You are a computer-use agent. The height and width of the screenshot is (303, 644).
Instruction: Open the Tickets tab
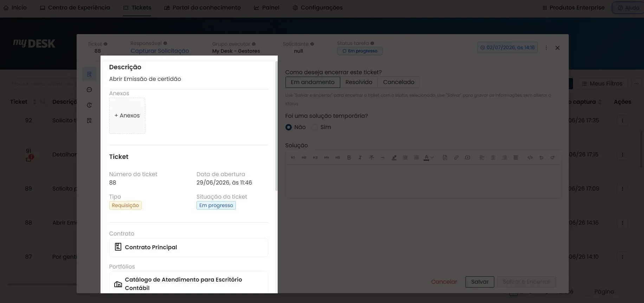(x=137, y=7)
